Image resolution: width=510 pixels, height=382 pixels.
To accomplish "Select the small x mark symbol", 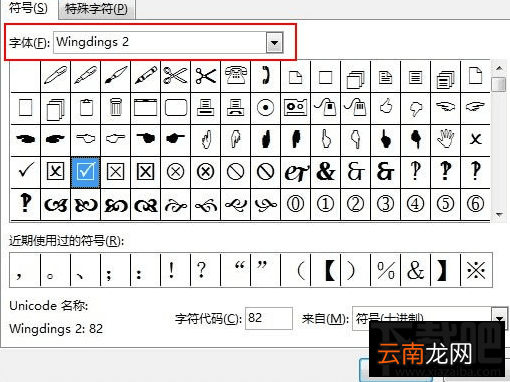I will (x=476, y=140).
